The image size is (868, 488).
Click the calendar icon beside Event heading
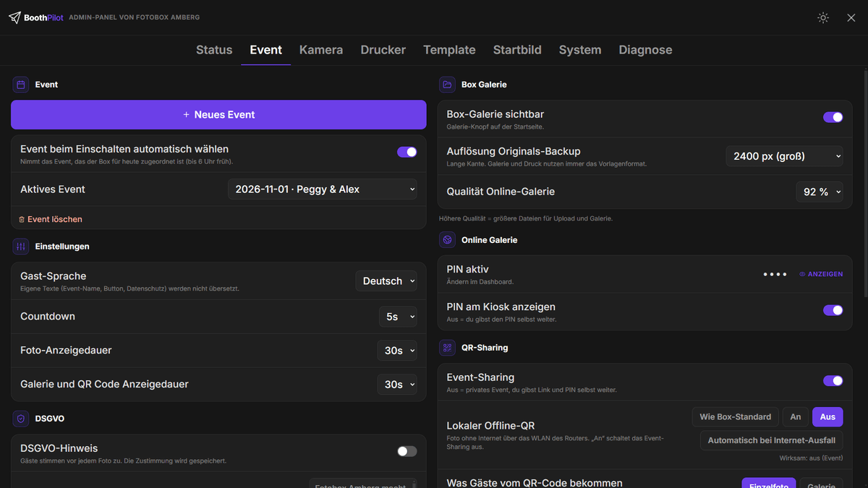pyautogui.click(x=21, y=85)
